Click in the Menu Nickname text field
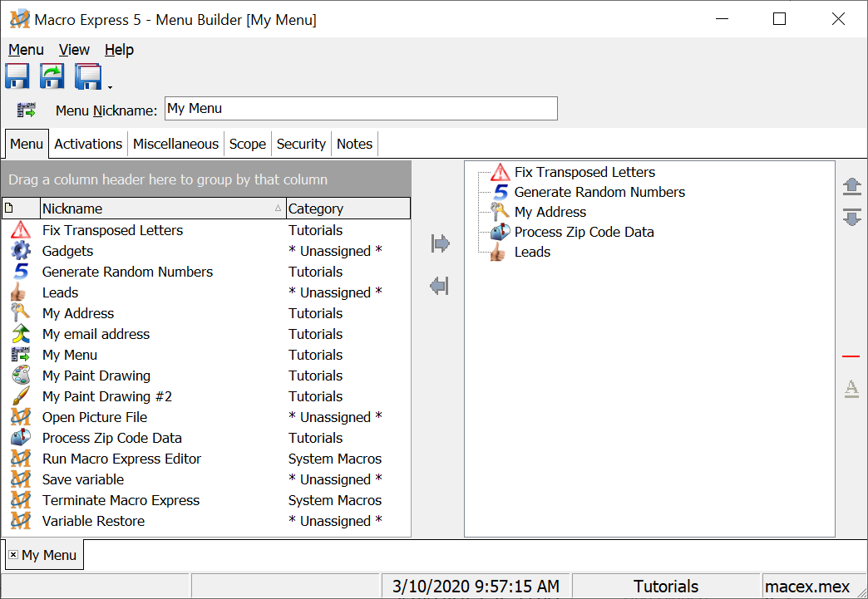The height and width of the screenshot is (599, 868). point(361,109)
